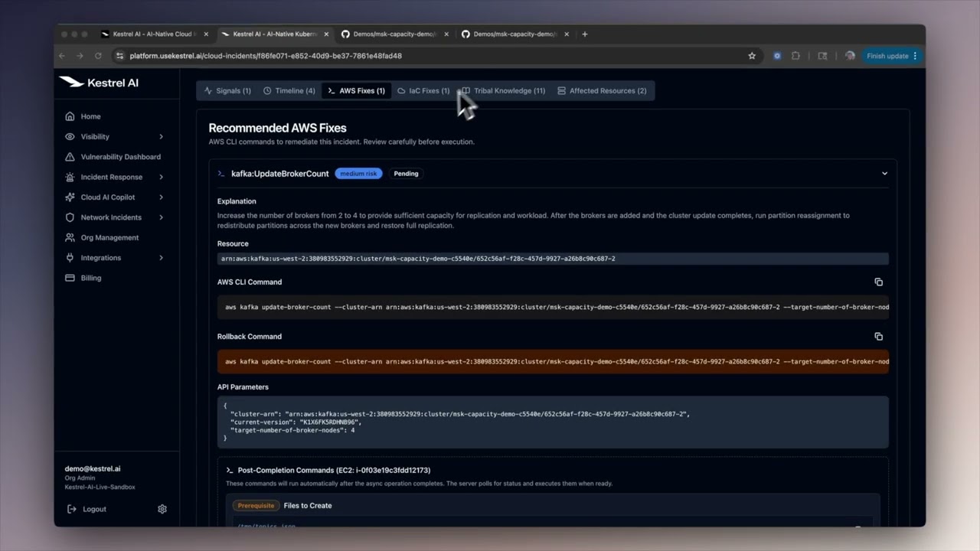Click the Org Management people icon

[x=70, y=237]
